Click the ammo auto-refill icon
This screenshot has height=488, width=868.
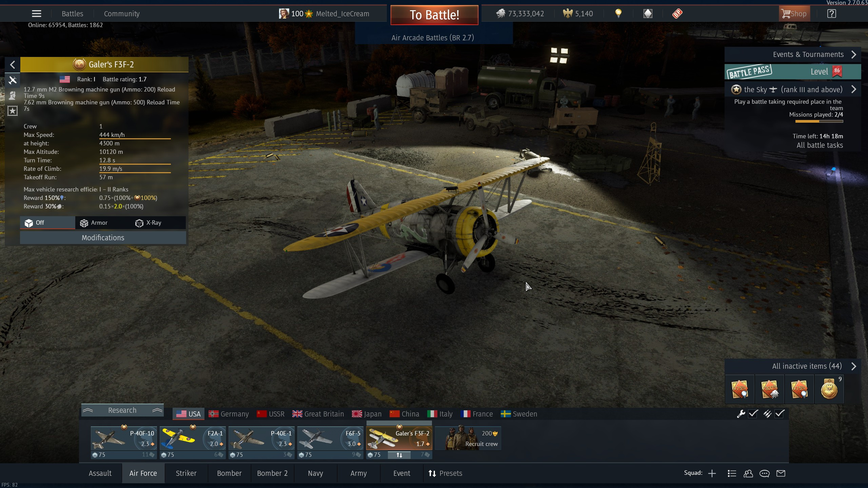pos(767,414)
